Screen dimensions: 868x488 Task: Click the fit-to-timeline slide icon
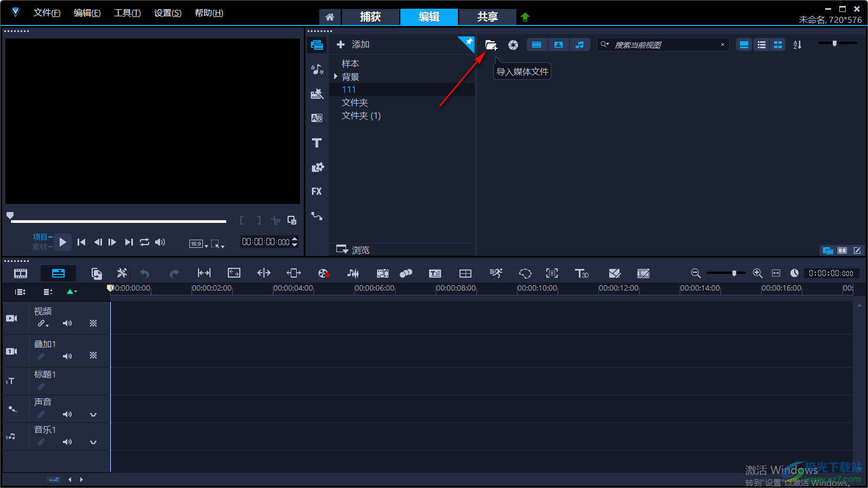205,273
